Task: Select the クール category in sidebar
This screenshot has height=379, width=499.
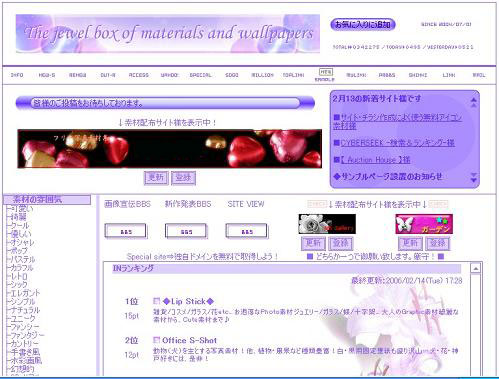Action: 20,225
